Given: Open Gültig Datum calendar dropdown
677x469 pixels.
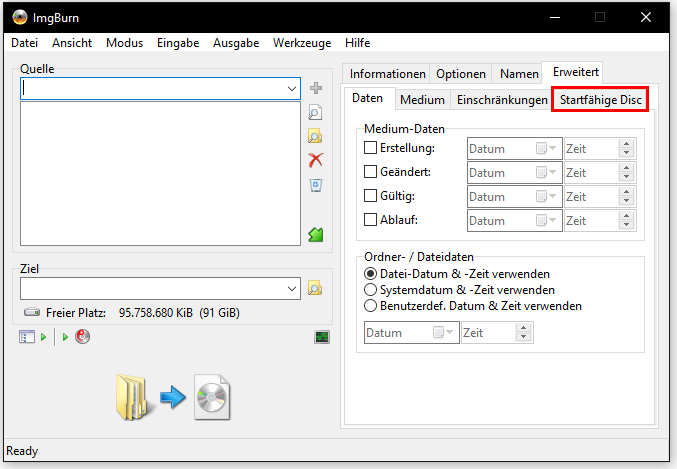Looking at the screenshot, I should click(x=546, y=196).
